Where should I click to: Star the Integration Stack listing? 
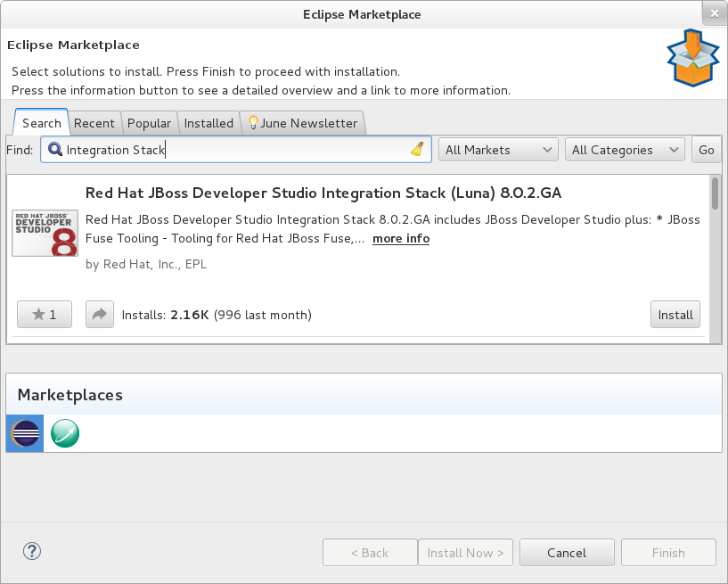[x=44, y=315]
